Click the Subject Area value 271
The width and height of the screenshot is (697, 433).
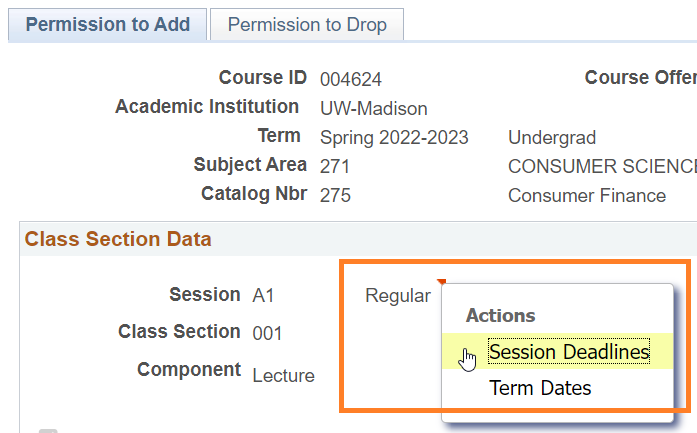click(x=335, y=167)
